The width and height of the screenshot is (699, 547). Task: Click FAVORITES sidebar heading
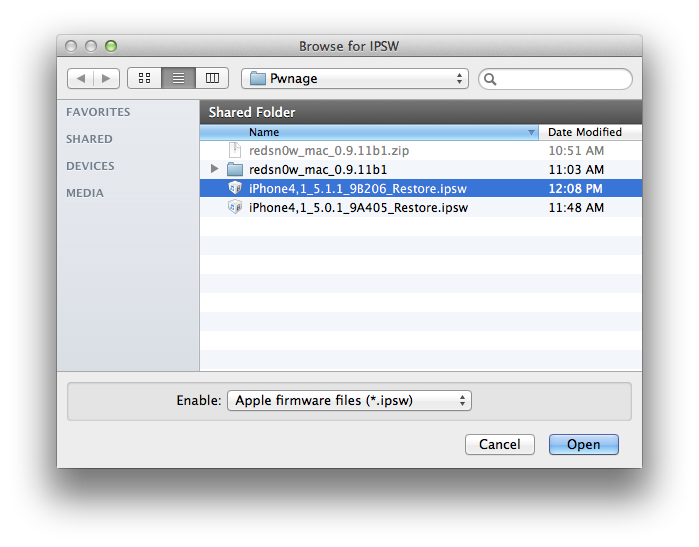pos(98,112)
